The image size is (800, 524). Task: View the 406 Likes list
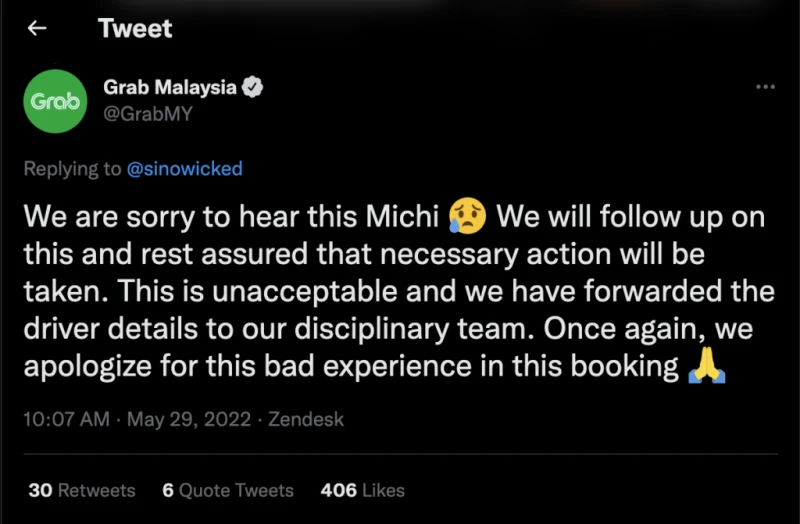pos(362,490)
